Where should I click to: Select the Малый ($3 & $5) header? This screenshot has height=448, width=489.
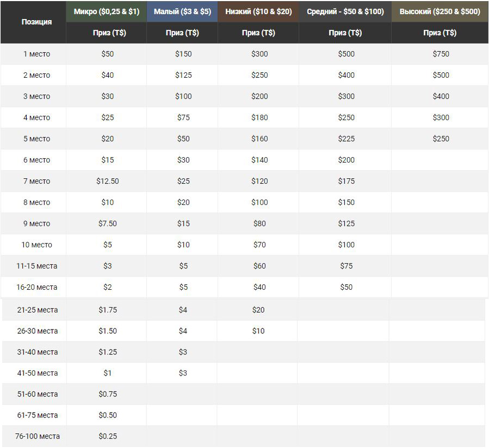(x=182, y=11)
